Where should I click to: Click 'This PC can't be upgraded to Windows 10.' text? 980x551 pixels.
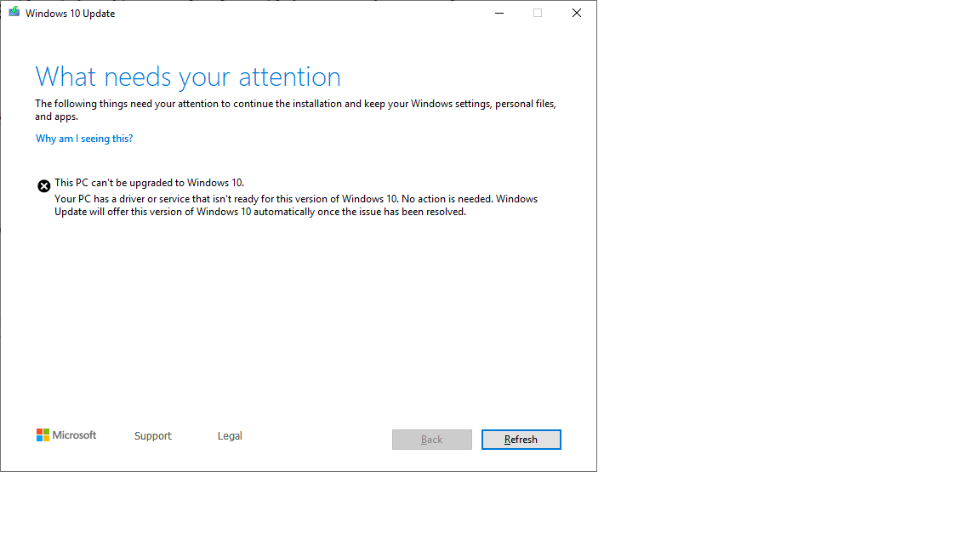(150, 183)
